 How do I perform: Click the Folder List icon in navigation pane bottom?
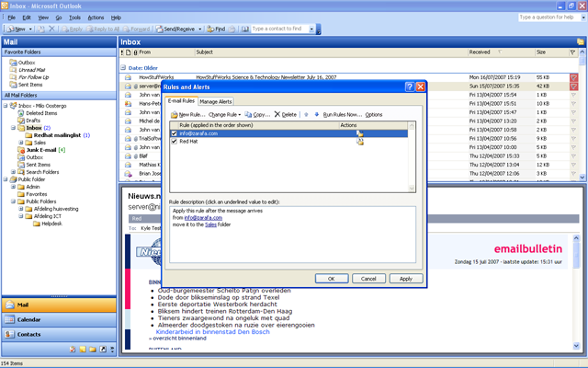pos(93,350)
